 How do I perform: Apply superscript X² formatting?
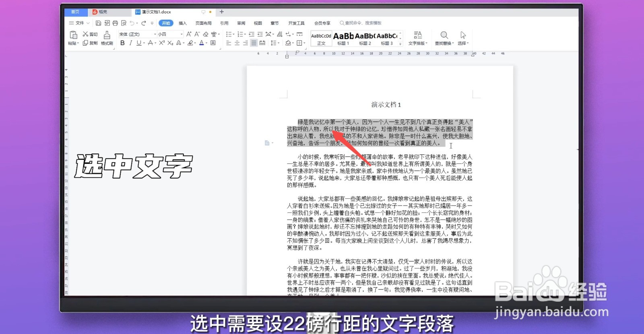coord(162,43)
